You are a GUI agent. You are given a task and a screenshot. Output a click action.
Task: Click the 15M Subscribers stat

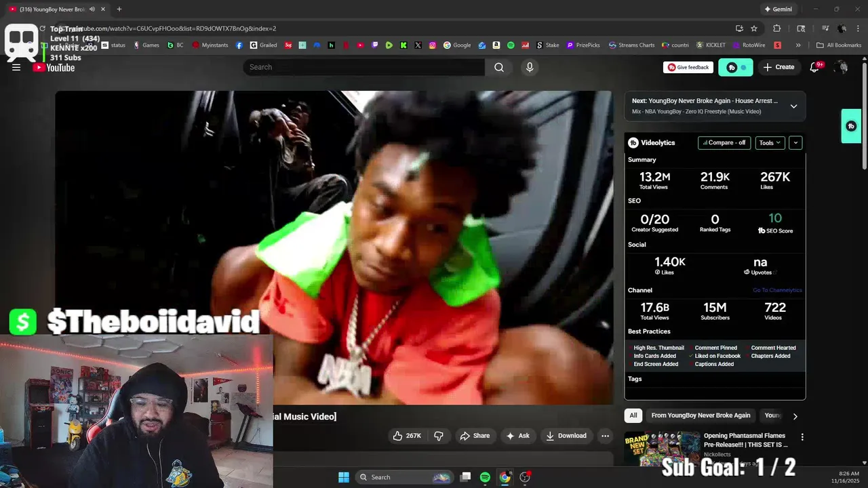click(715, 311)
